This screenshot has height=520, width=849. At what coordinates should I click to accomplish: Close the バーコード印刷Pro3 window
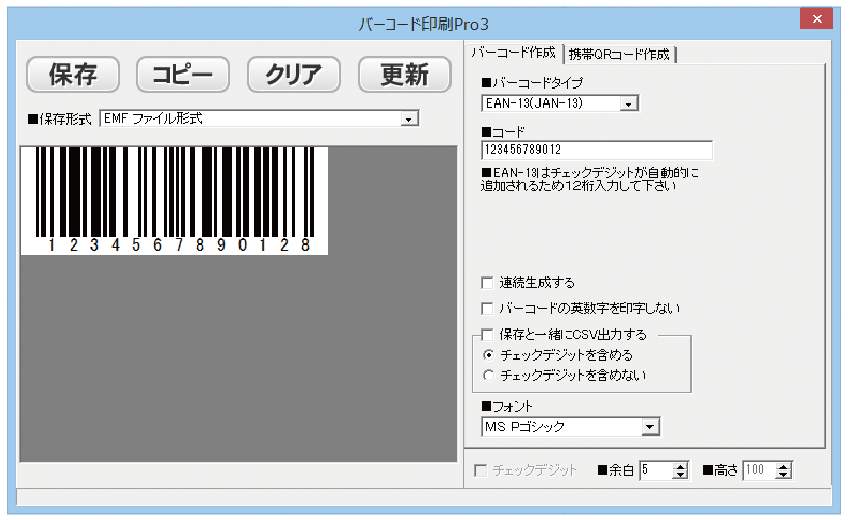[x=818, y=19]
